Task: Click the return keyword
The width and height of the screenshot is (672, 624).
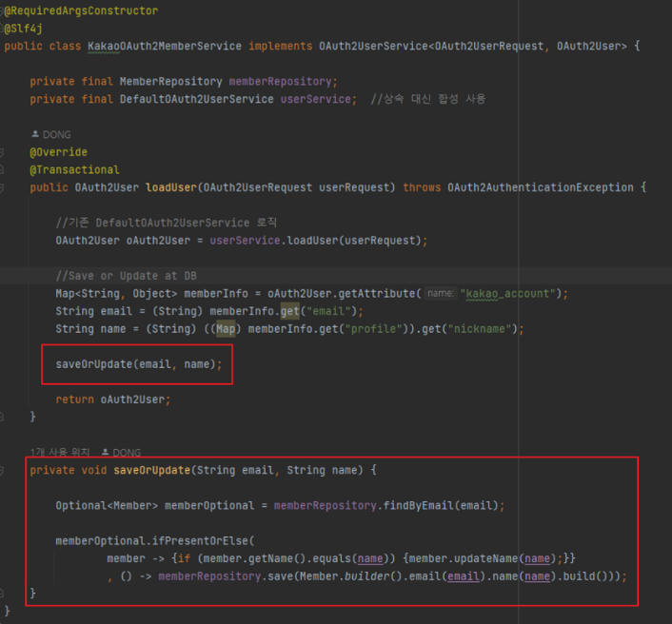Action: (x=74, y=400)
